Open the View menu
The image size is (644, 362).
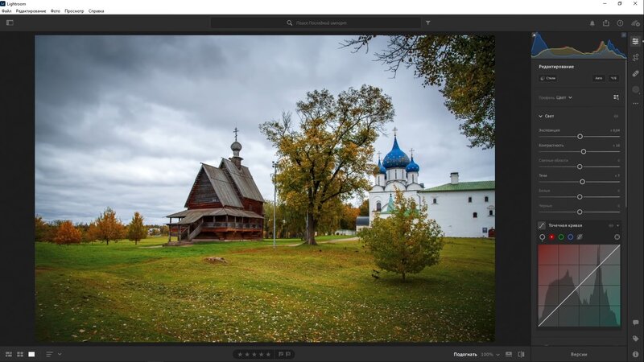pyautogui.click(x=74, y=11)
